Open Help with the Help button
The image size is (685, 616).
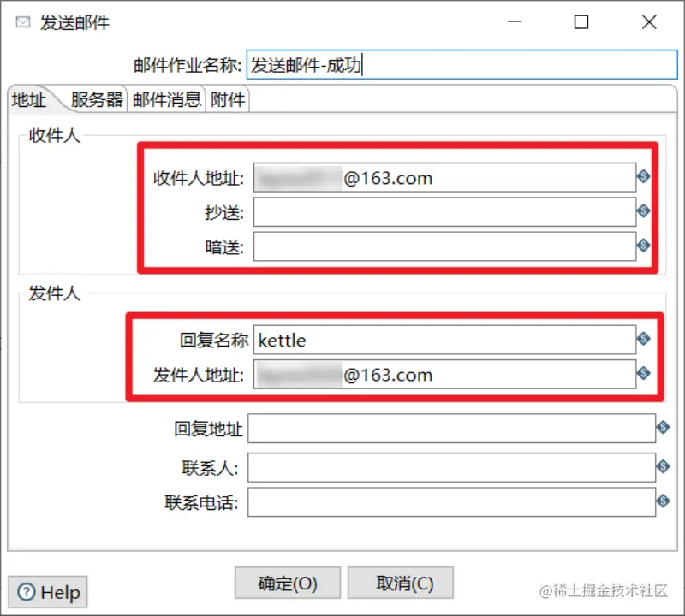(48, 592)
